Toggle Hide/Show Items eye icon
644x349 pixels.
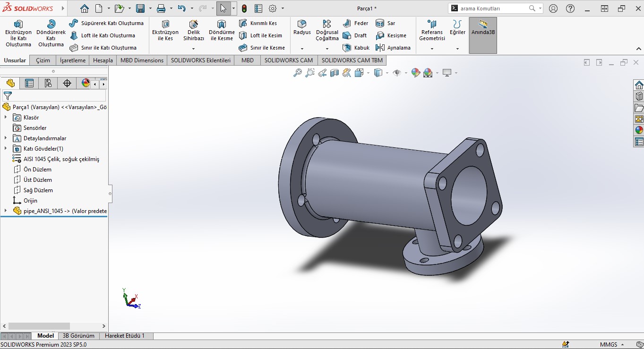pyautogui.click(x=397, y=73)
